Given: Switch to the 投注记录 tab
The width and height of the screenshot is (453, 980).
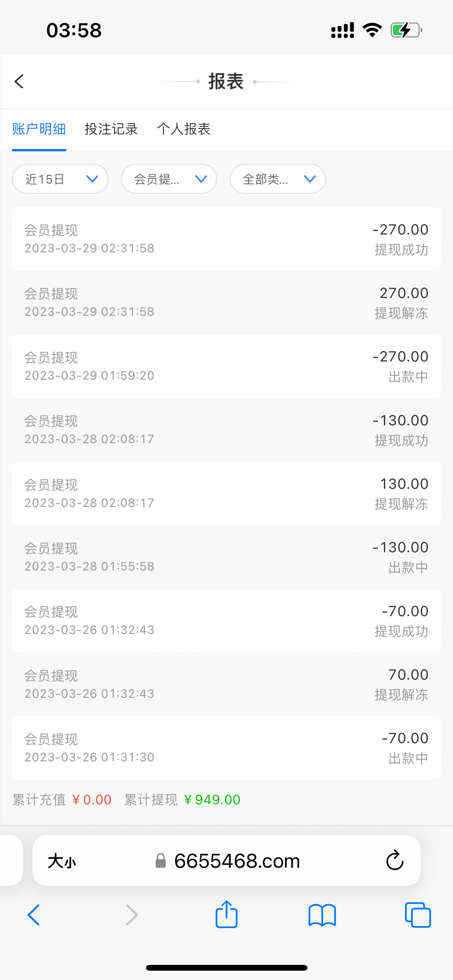Looking at the screenshot, I should click(111, 129).
